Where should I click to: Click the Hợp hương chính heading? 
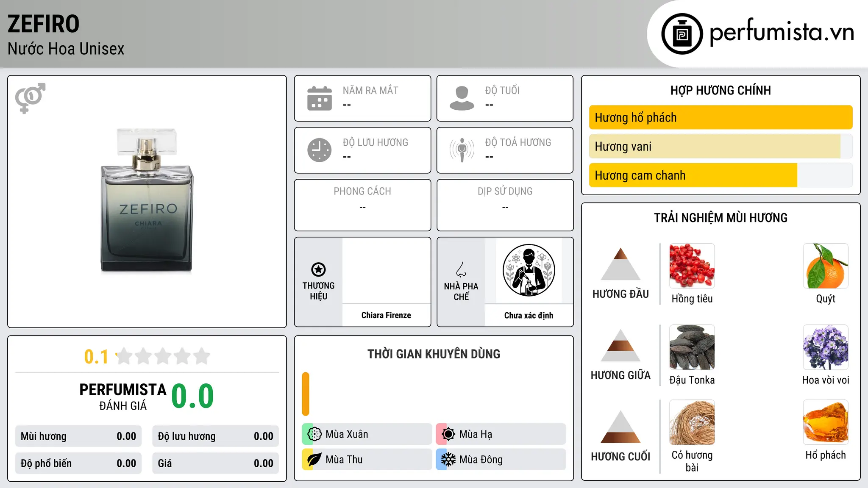721,90
